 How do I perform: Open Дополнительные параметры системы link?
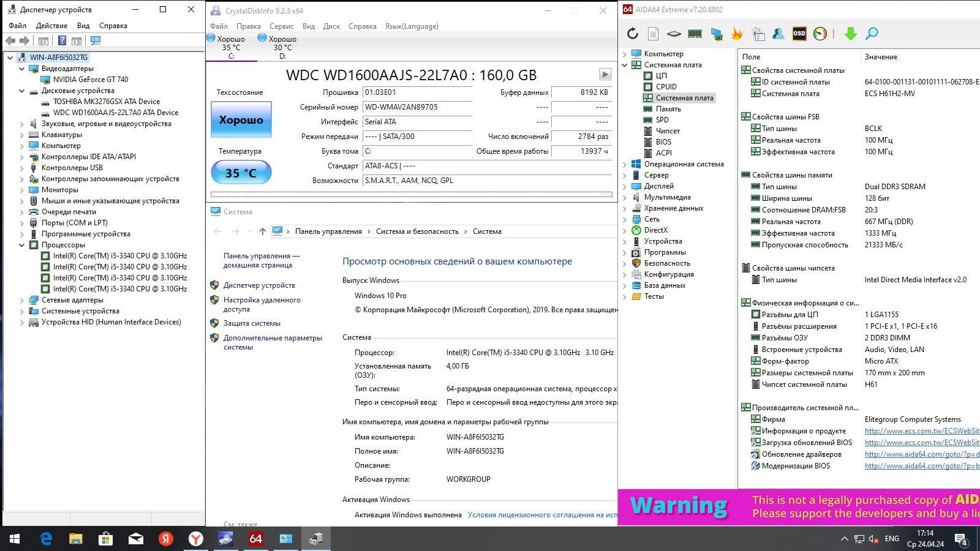[x=273, y=342]
